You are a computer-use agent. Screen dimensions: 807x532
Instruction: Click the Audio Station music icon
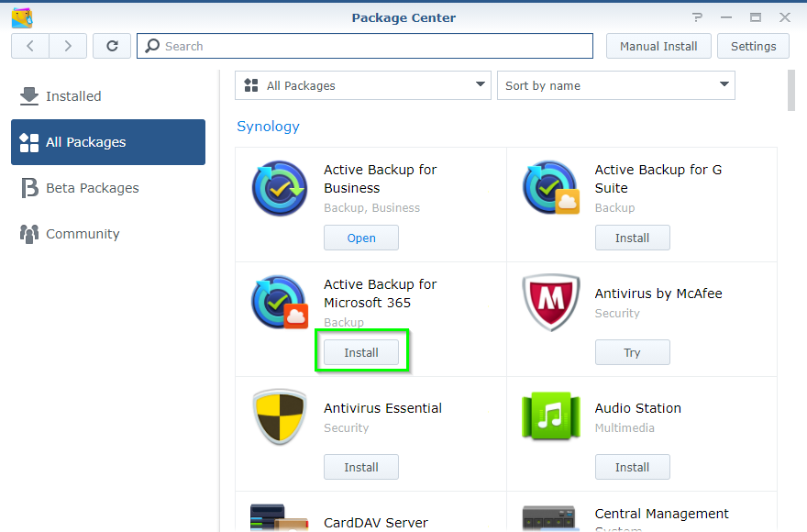coord(551,416)
